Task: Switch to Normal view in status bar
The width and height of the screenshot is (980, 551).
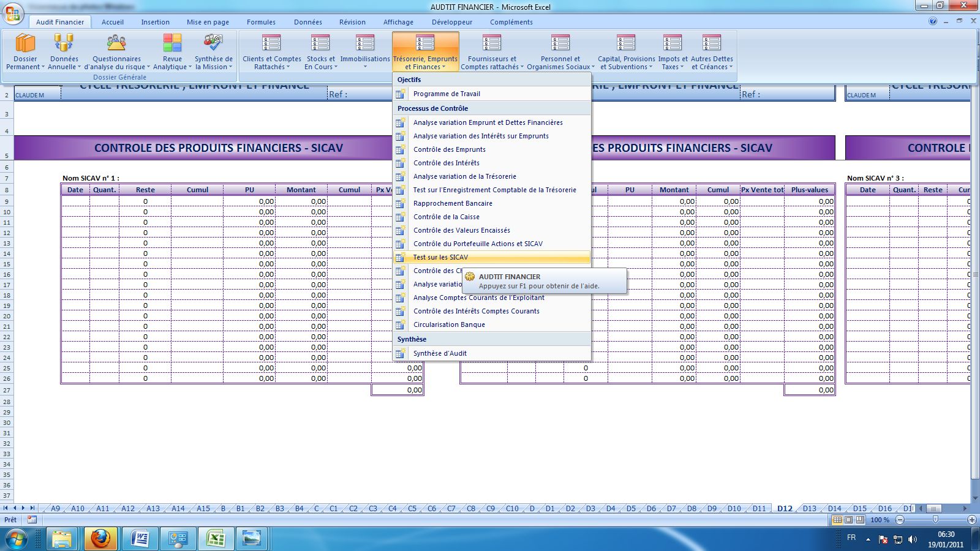Action: pos(837,520)
